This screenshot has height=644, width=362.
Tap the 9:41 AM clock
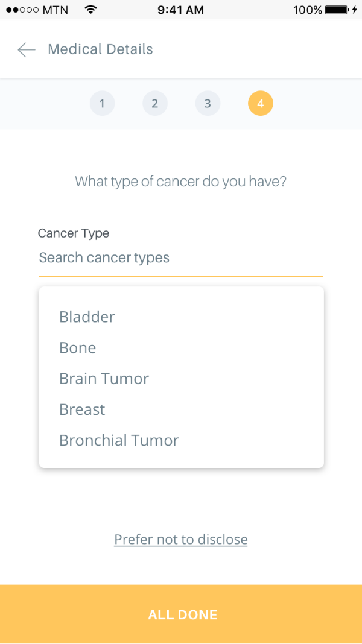pos(180,10)
